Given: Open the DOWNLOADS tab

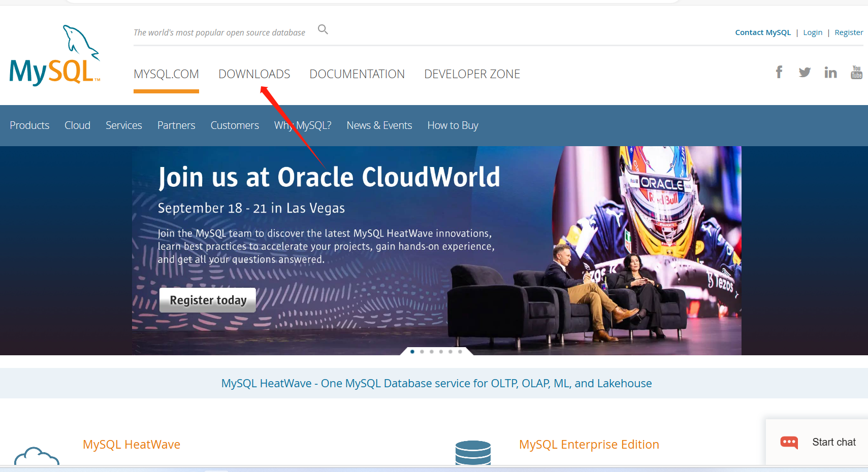Looking at the screenshot, I should 254,74.
